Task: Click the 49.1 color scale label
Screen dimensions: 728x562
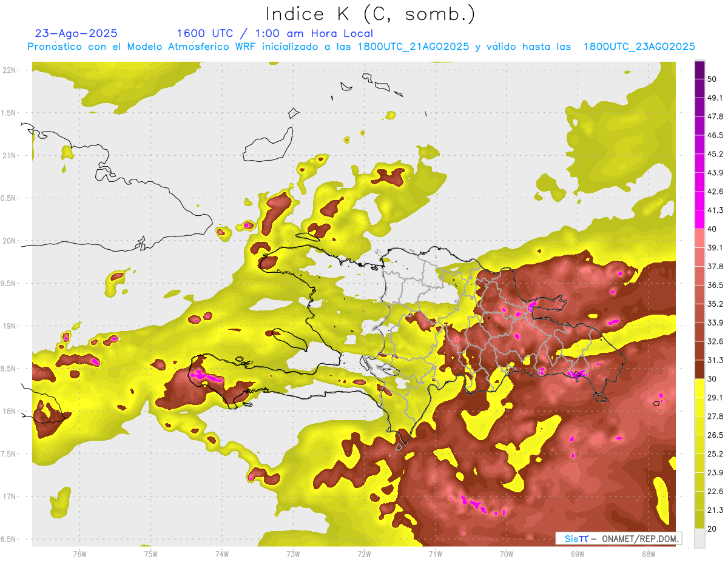Action: [x=715, y=98]
